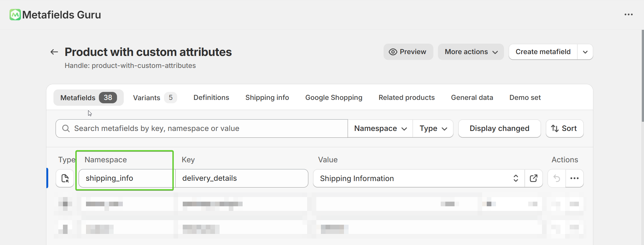Open row actions ellipsis for delivery_details
644x245 pixels.
(x=574, y=178)
